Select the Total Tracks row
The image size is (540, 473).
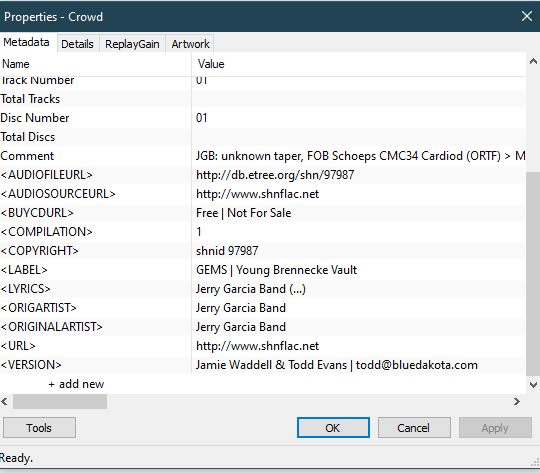(x=262, y=99)
